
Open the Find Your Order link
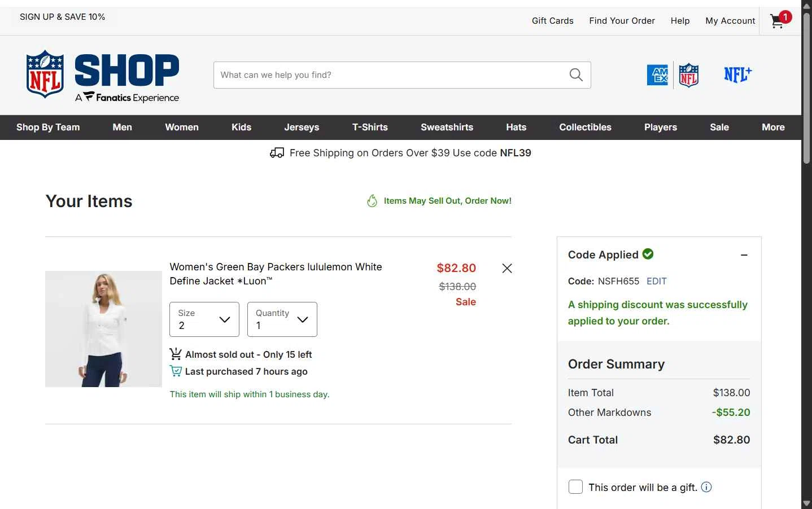pyautogui.click(x=622, y=21)
